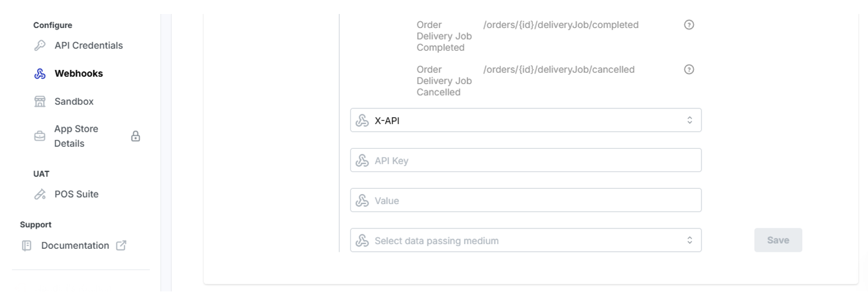Expand the Select data passing medium dropdown
The image size is (868, 299).
point(526,240)
